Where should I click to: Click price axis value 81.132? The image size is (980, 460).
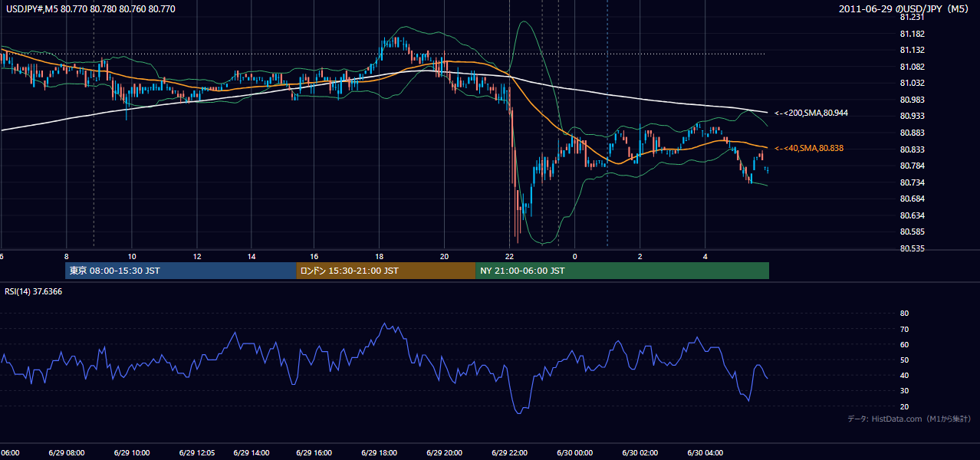tap(912, 50)
